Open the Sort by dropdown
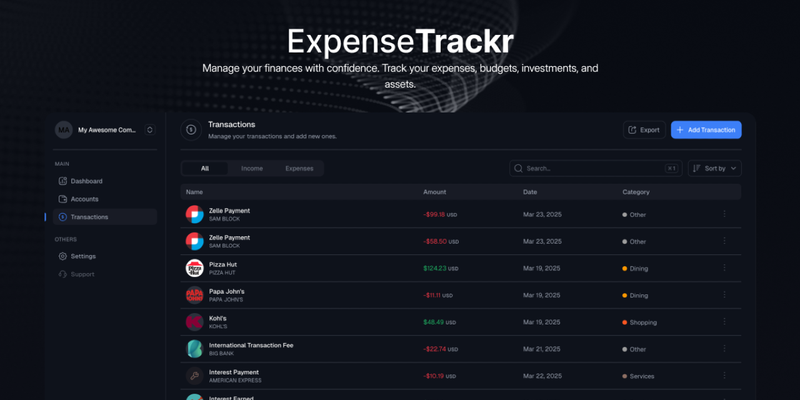This screenshot has width=800, height=400. pos(715,168)
